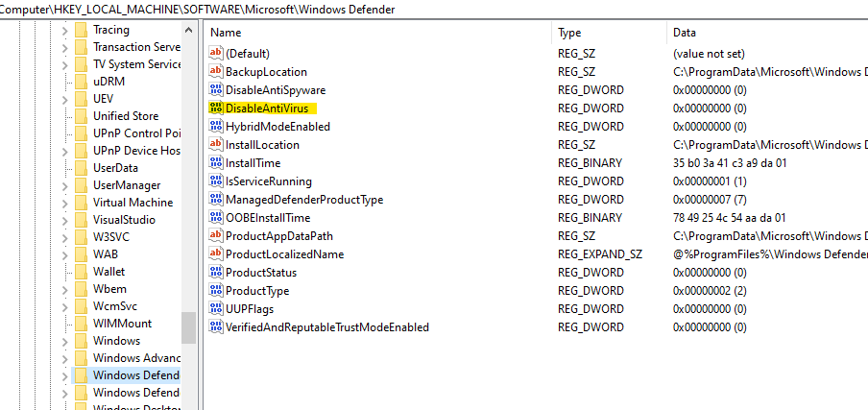868x410 pixels.
Task: Click the WIMMount folder icon
Action: 82,324
